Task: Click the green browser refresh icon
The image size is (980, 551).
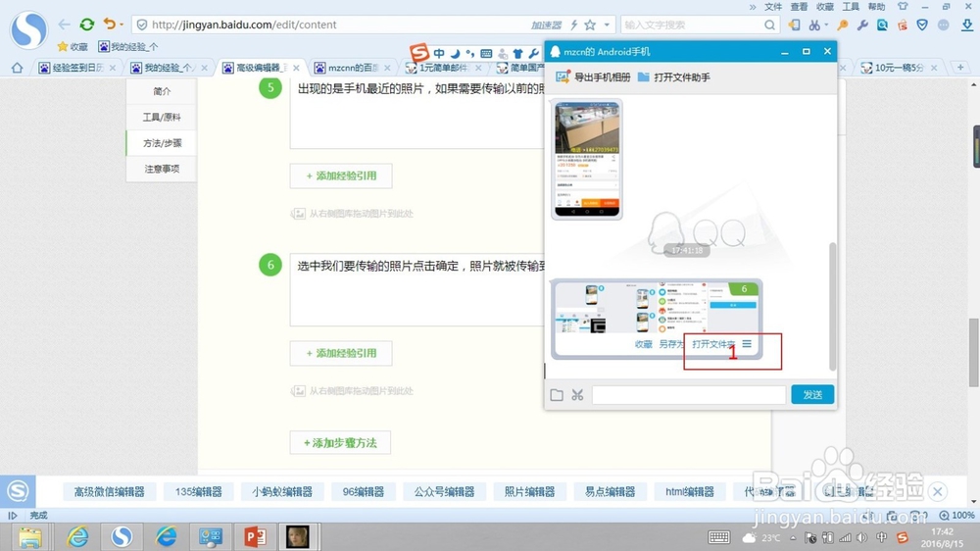Action: [87, 25]
